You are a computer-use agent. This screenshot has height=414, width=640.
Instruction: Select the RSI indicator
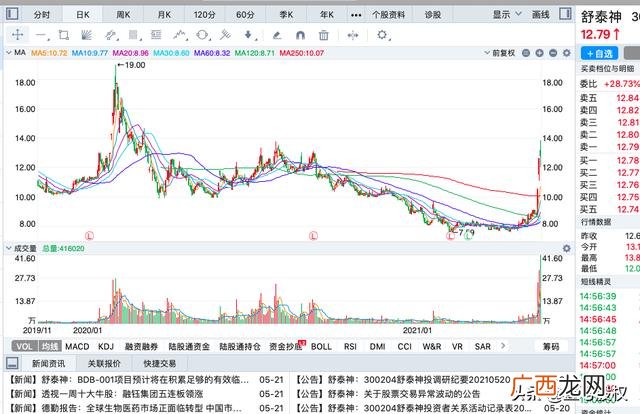(350, 347)
